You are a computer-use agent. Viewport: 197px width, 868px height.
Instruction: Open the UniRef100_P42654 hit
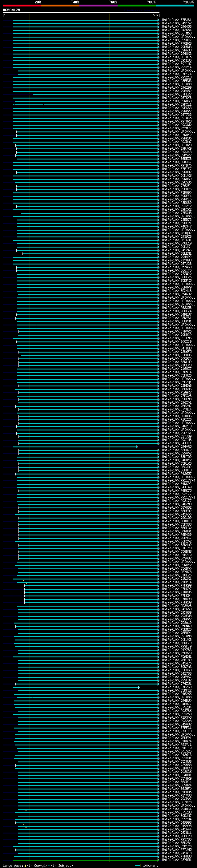coord(176,30)
